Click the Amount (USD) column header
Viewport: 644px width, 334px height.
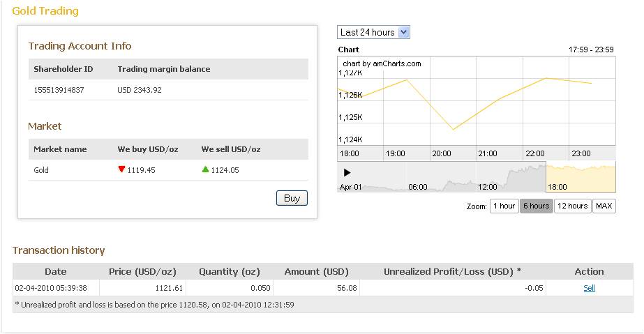pos(316,272)
